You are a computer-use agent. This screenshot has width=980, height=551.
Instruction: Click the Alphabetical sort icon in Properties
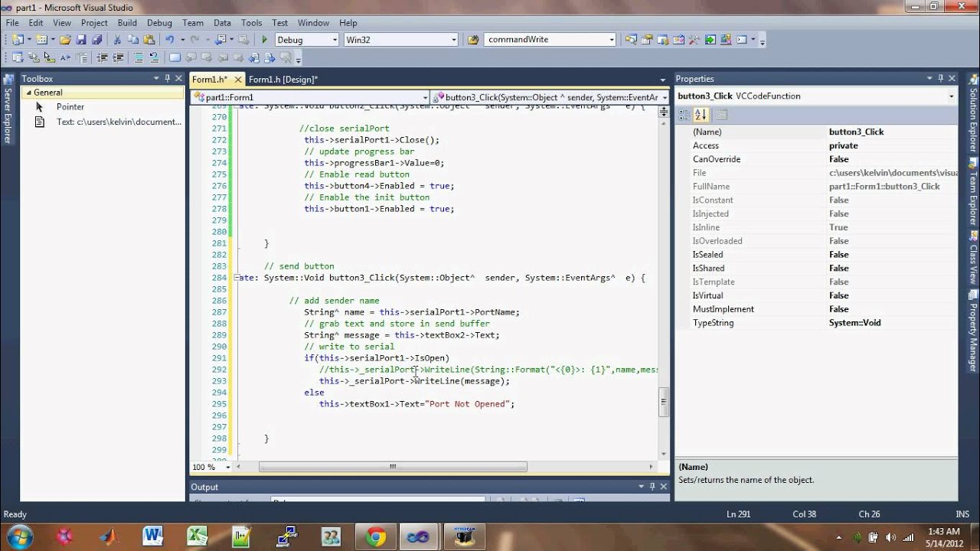click(701, 115)
